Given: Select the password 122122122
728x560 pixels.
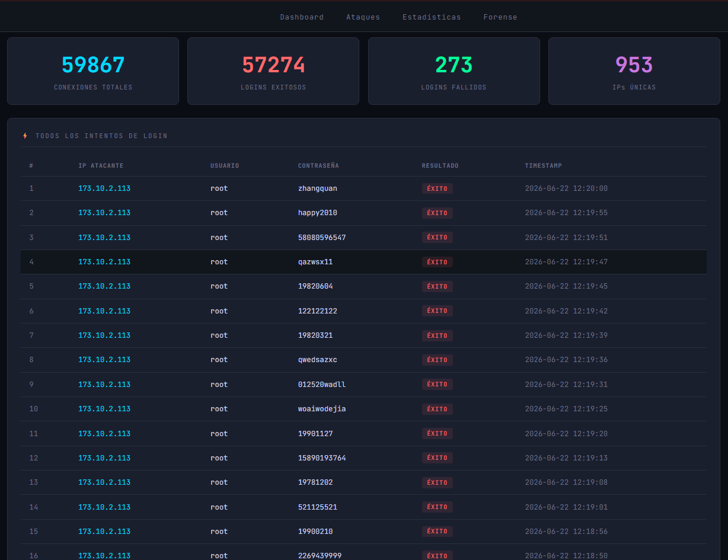Looking at the screenshot, I should point(318,311).
